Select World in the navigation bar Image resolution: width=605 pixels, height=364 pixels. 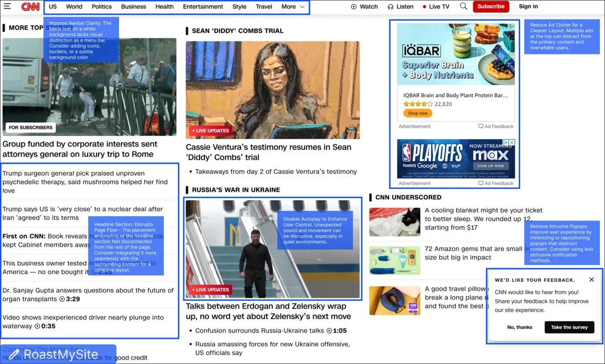[74, 7]
